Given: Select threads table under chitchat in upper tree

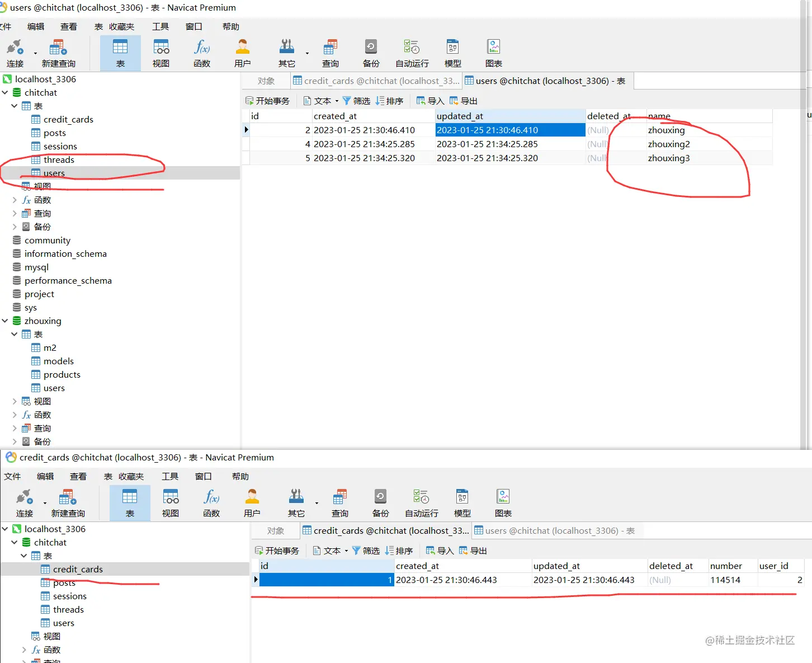Looking at the screenshot, I should pos(59,159).
